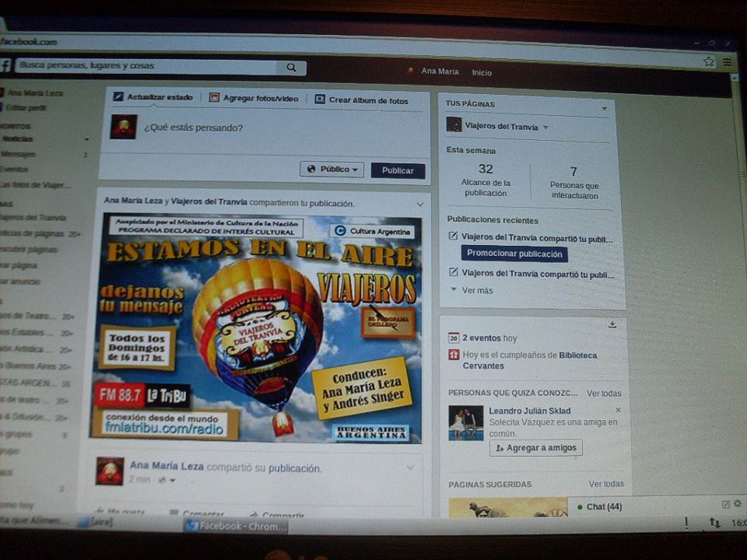
Task: Click small notification icon beside Ana María
Action: point(410,71)
